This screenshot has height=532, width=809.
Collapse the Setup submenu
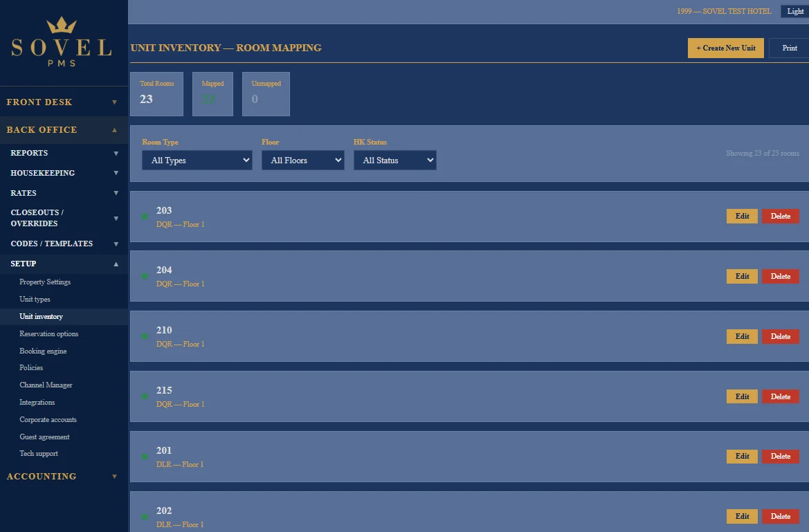(64, 264)
